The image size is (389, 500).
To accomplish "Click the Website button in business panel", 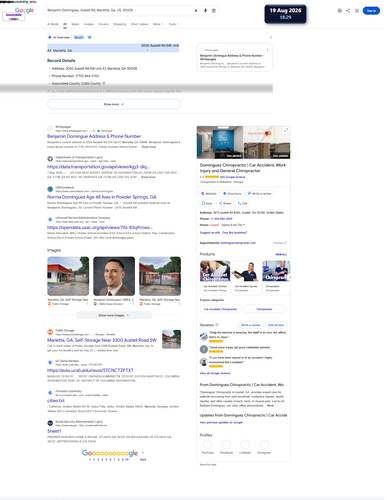I will [x=209, y=194].
